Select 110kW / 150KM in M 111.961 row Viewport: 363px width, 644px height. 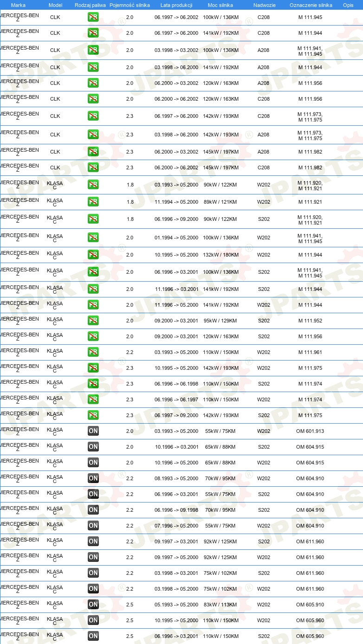click(x=220, y=352)
